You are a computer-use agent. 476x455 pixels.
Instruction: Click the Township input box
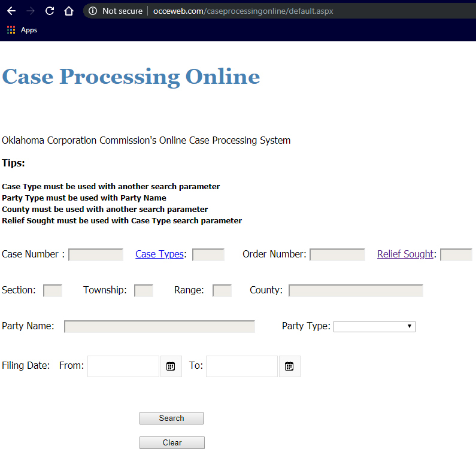pos(144,290)
